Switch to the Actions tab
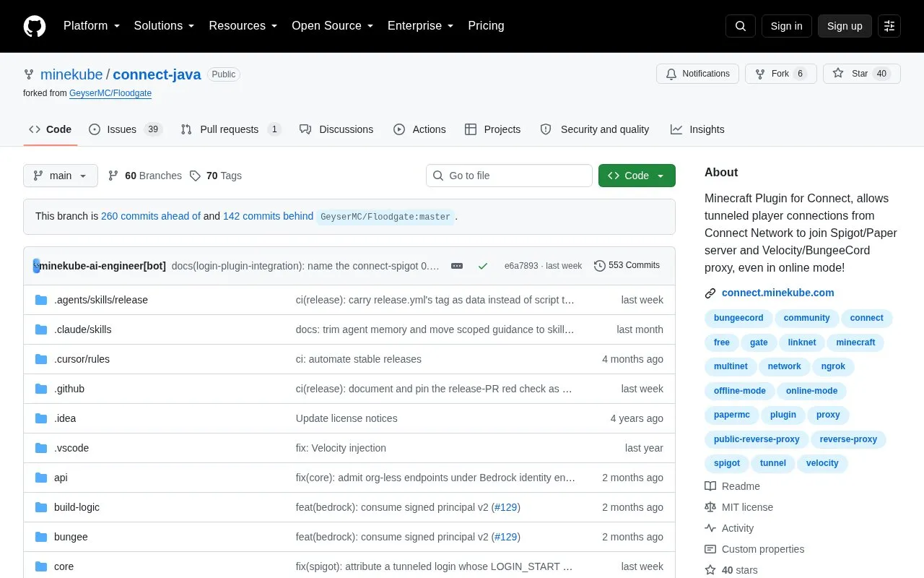 [419, 129]
